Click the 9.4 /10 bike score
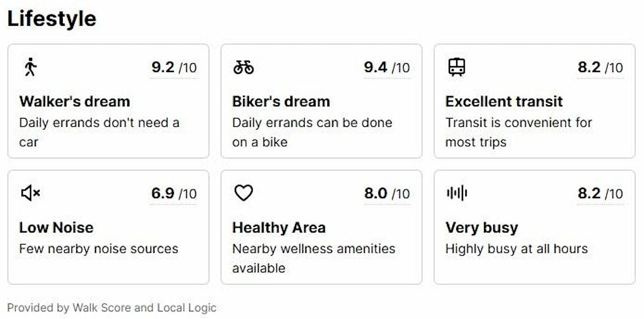644x319 pixels. (386, 68)
